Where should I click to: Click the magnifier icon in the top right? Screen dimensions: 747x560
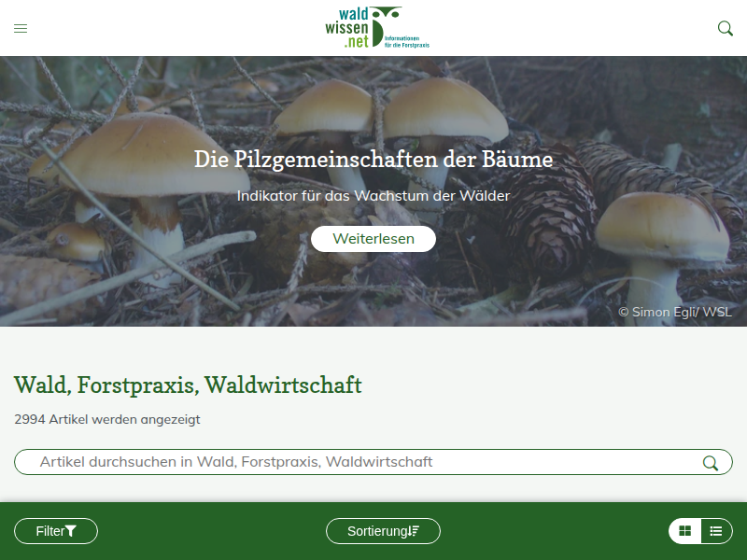(725, 29)
